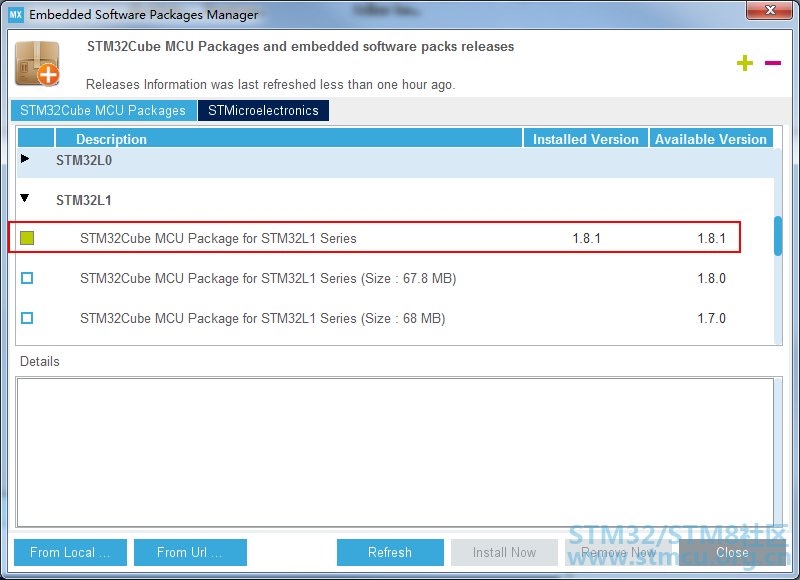Click available version value 1.8.0
Viewport: 800px width, 580px height.
click(x=711, y=279)
